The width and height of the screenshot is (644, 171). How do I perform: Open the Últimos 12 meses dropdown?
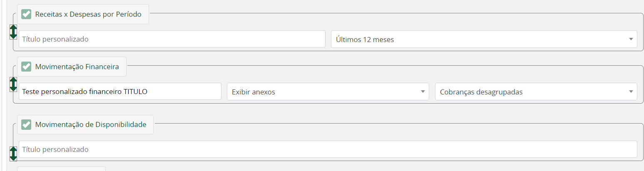(x=484, y=39)
